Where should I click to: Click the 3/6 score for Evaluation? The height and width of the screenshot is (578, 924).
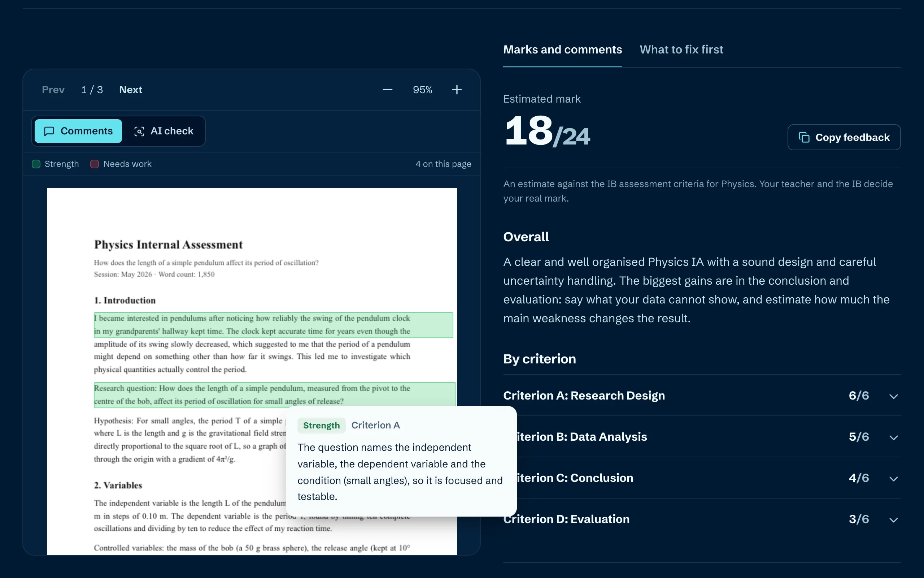(859, 519)
